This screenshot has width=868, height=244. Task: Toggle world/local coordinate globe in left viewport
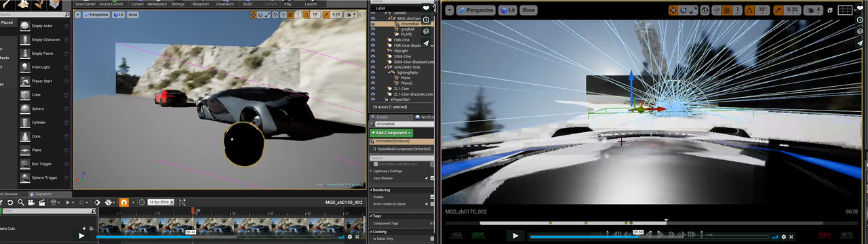click(275, 15)
